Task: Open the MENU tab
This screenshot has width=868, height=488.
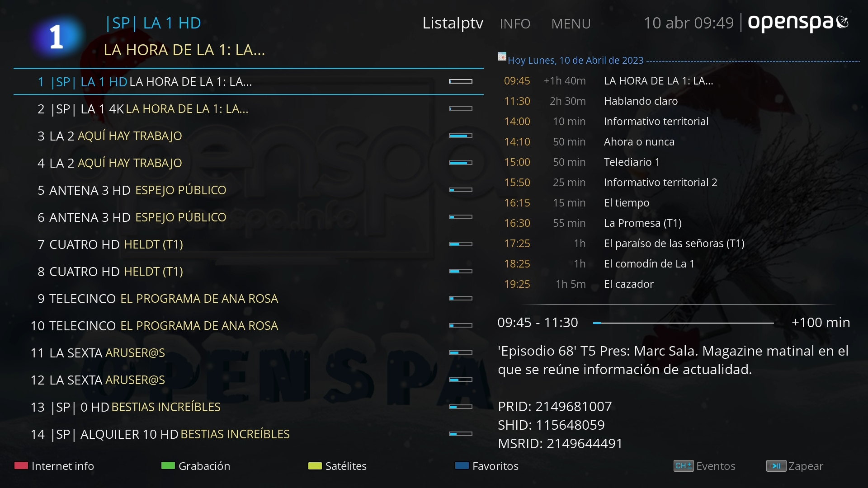Action: 571,23
